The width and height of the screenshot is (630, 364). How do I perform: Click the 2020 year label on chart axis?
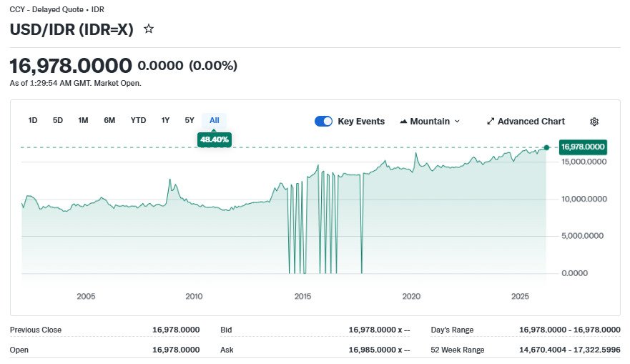411,296
